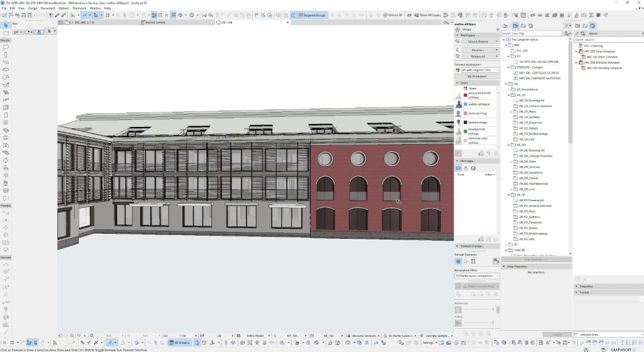Open the View Map icon in Navigator
Image resolution: width=644 pixels, height=352 pixels.
tap(515, 25)
